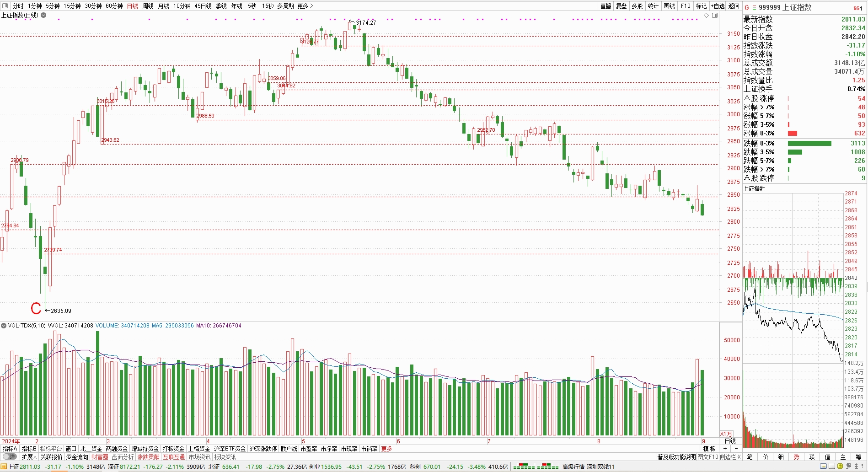Click the diamond marker icon above chart
Image resolution: width=868 pixels, height=472 pixels.
click(707, 16)
